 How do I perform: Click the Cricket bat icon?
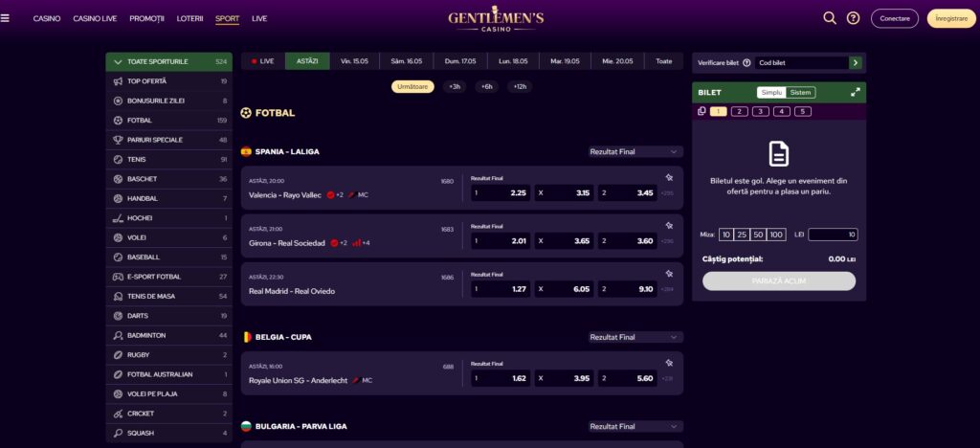118,414
